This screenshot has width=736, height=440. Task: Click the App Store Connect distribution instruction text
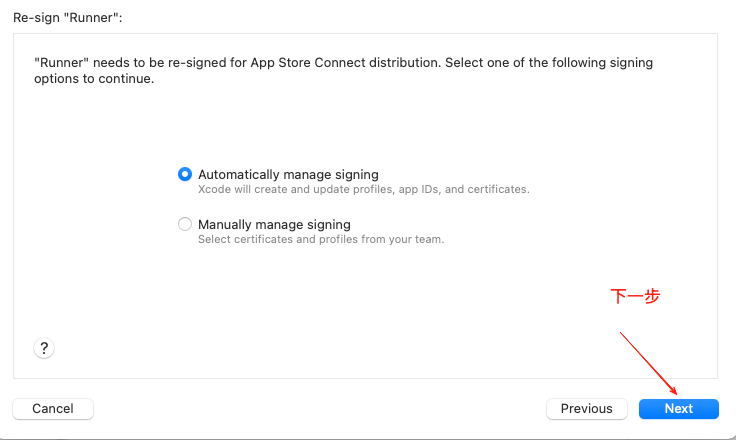[x=343, y=70]
